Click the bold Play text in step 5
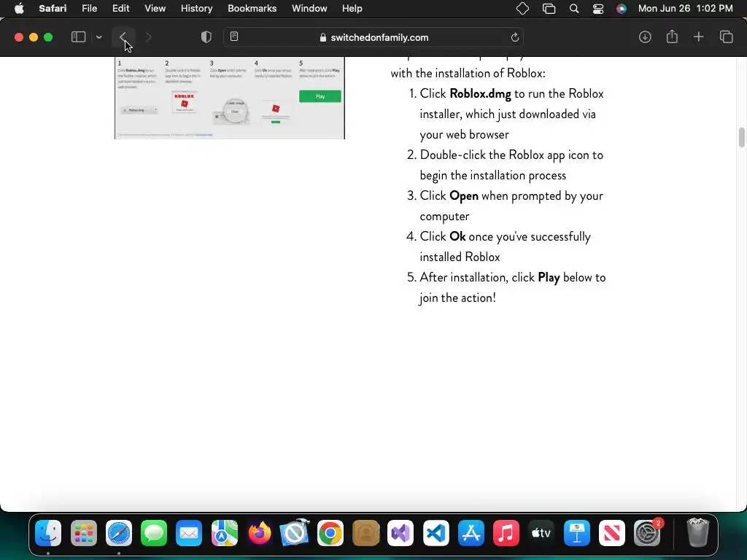Image resolution: width=747 pixels, height=560 pixels. [549, 278]
